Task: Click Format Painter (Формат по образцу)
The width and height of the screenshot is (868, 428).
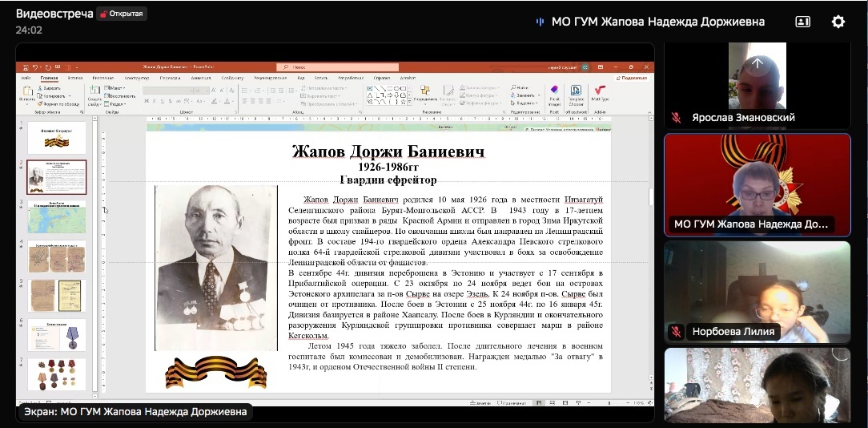Action: pyautogui.click(x=58, y=104)
